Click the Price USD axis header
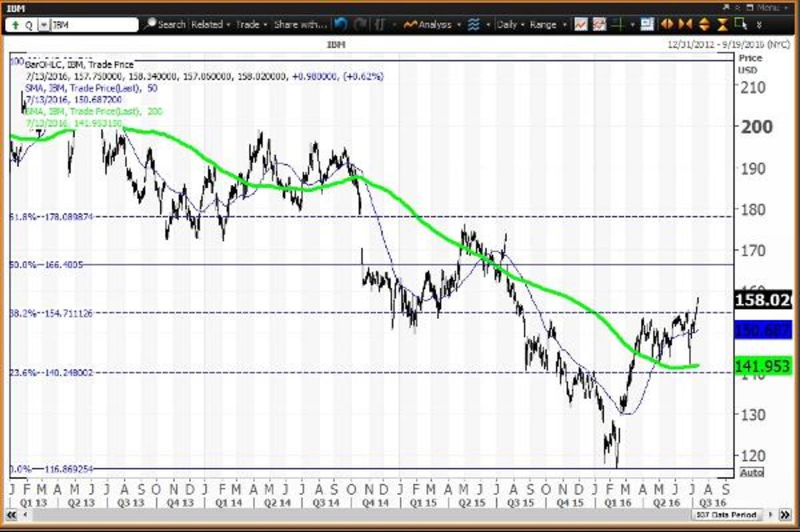 [751, 63]
